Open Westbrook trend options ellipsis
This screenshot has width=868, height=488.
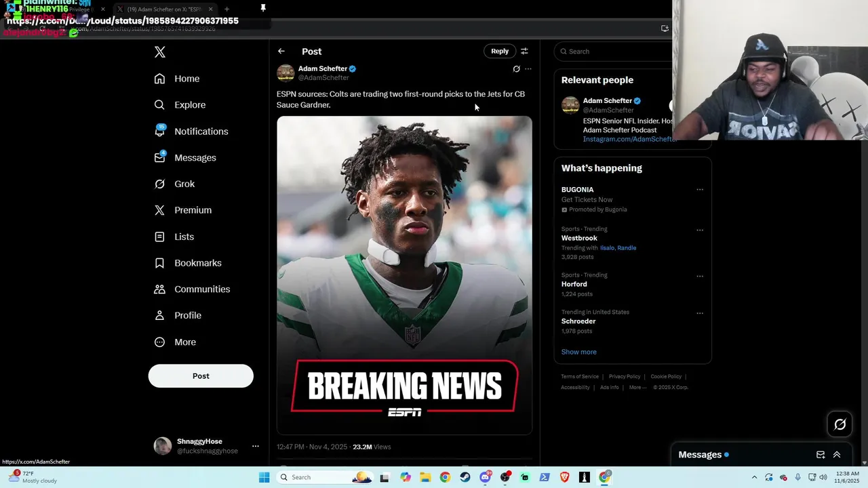(700, 230)
